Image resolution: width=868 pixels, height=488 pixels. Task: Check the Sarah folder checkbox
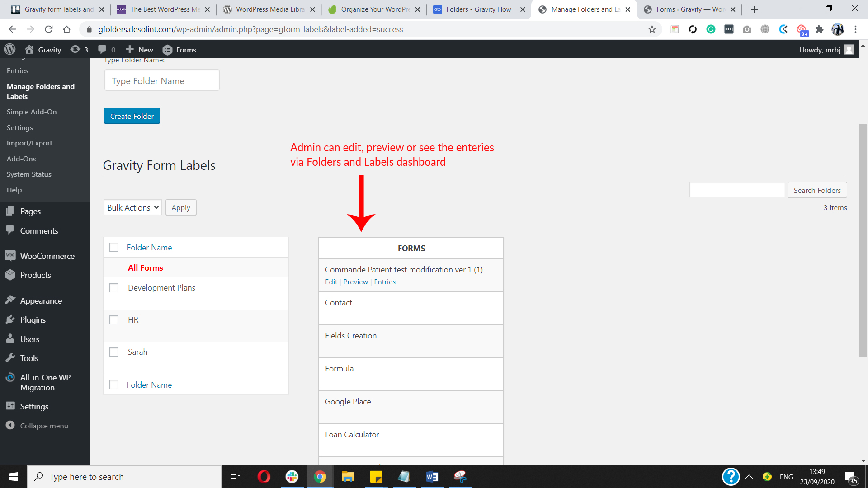click(x=114, y=352)
